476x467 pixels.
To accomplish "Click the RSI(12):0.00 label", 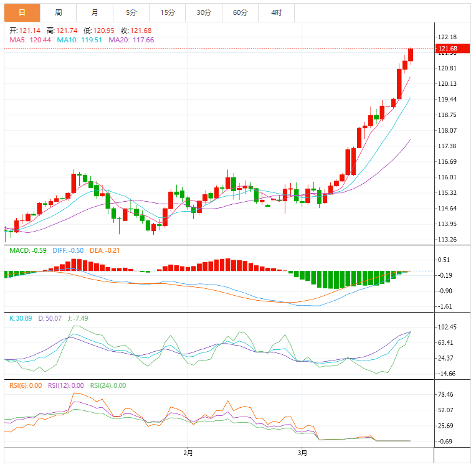I will click(x=66, y=385).
